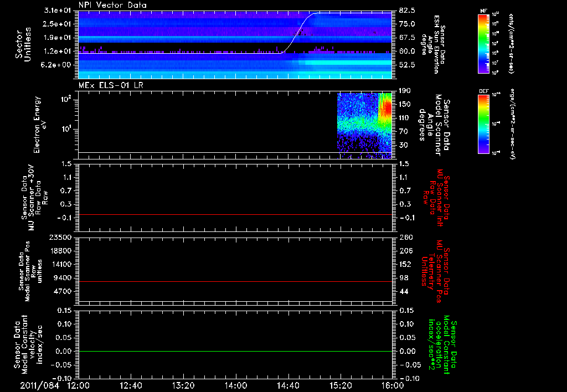Click the '12:00' time tick label
Image resolution: width=567 pixels, height=392 pixels.
(x=79, y=385)
